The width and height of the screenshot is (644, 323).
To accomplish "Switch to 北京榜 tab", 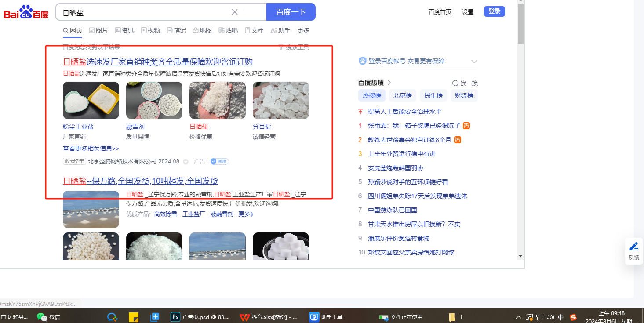I will (x=403, y=95).
